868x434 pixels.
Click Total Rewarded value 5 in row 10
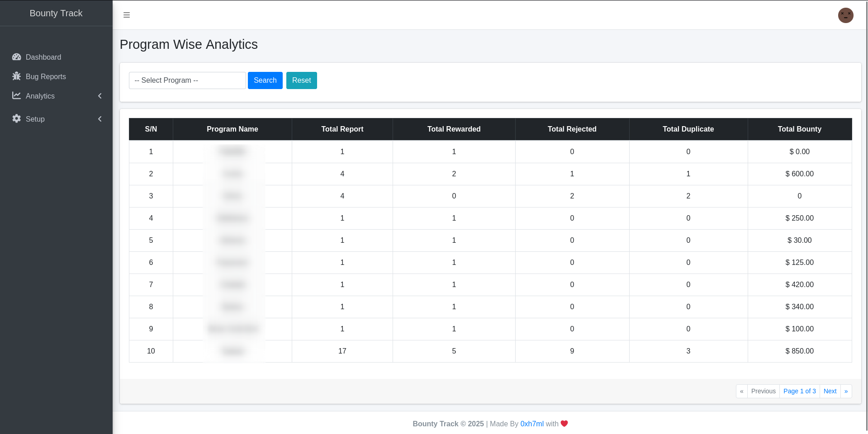point(454,351)
